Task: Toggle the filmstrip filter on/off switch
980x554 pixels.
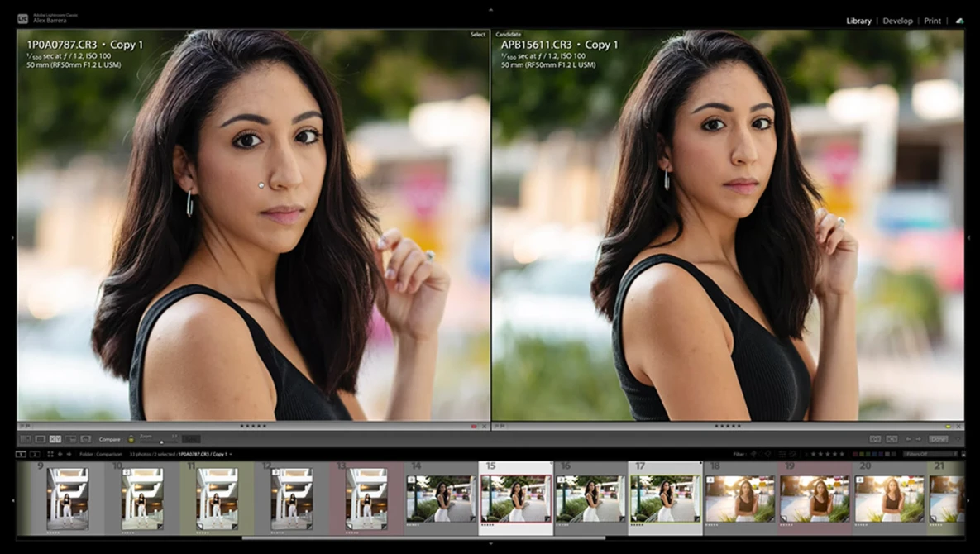Action: (963, 454)
